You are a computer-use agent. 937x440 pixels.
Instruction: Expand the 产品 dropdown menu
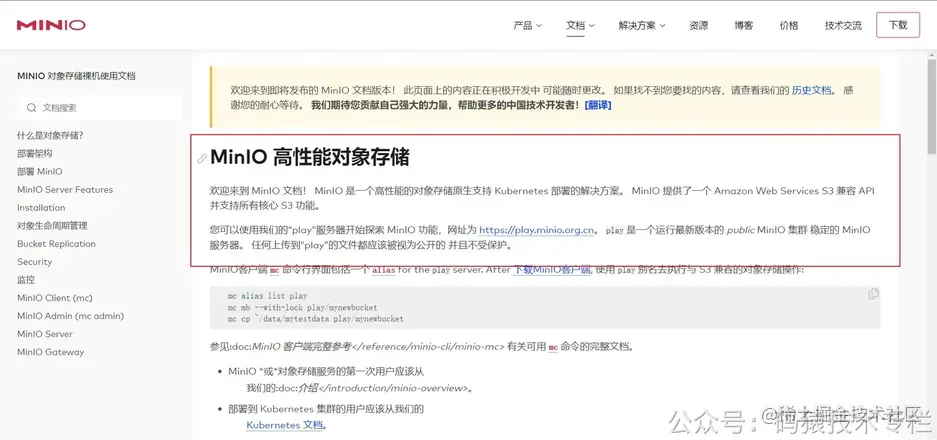pos(528,26)
